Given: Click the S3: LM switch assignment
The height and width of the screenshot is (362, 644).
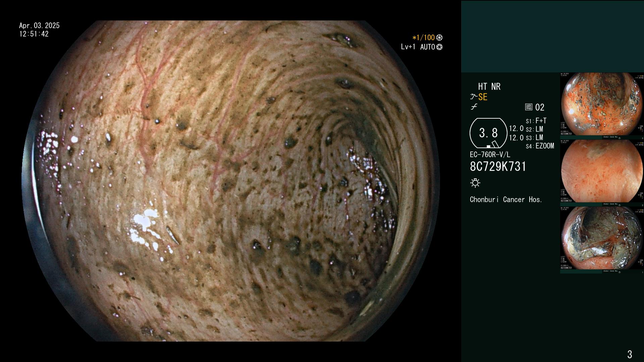Looking at the screenshot, I should click(x=534, y=137).
